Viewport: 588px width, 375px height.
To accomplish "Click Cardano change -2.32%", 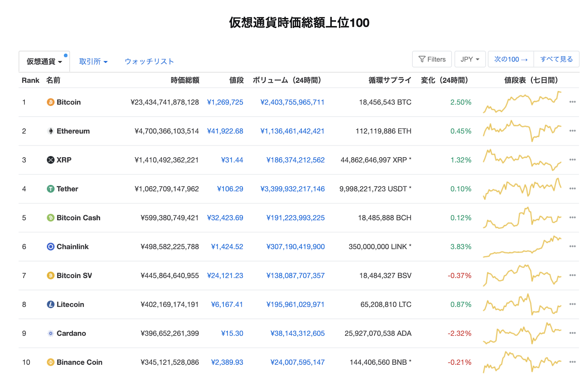I will 459,333.
